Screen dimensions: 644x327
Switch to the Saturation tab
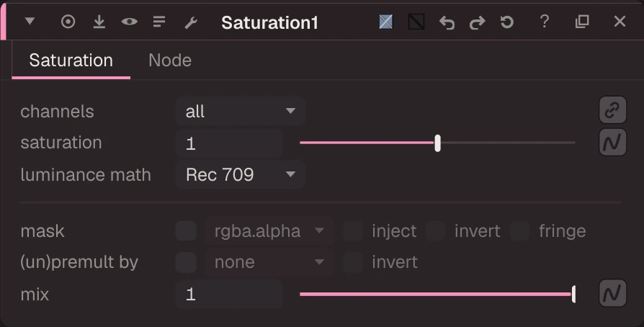coord(71,61)
